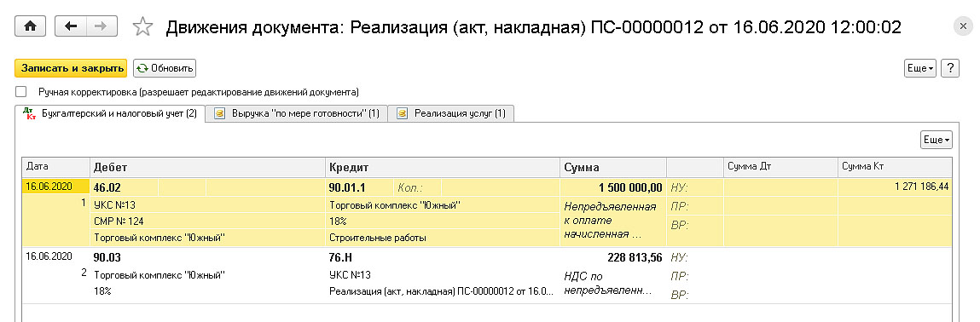The width and height of the screenshot is (980, 322).
Task: Open the table's Еще dropdown menu
Action: tap(937, 140)
